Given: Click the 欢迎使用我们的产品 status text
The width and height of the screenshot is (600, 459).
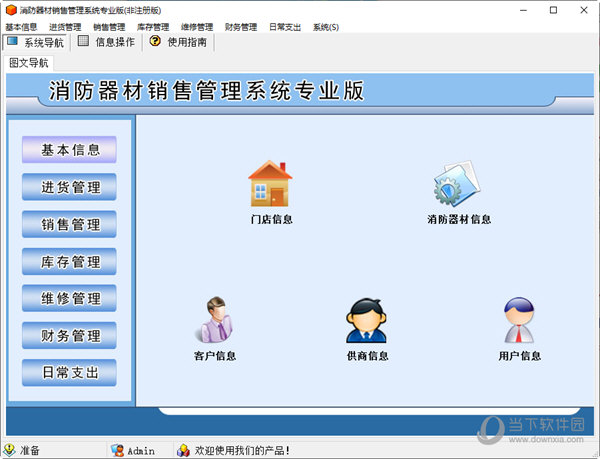Looking at the screenshot, I should (x=242, y=450).
